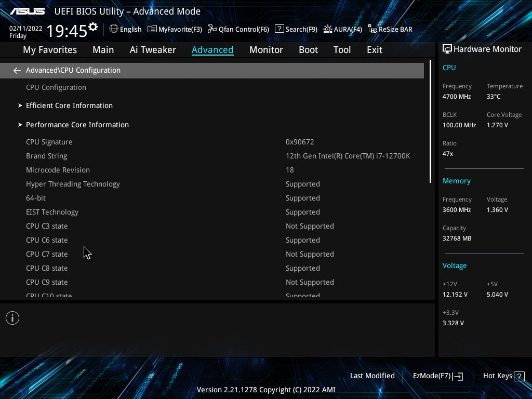This screenshot has height=399, width=532.
Task: Switch to the Ai Tweaker tab
Action: (153, 50)
